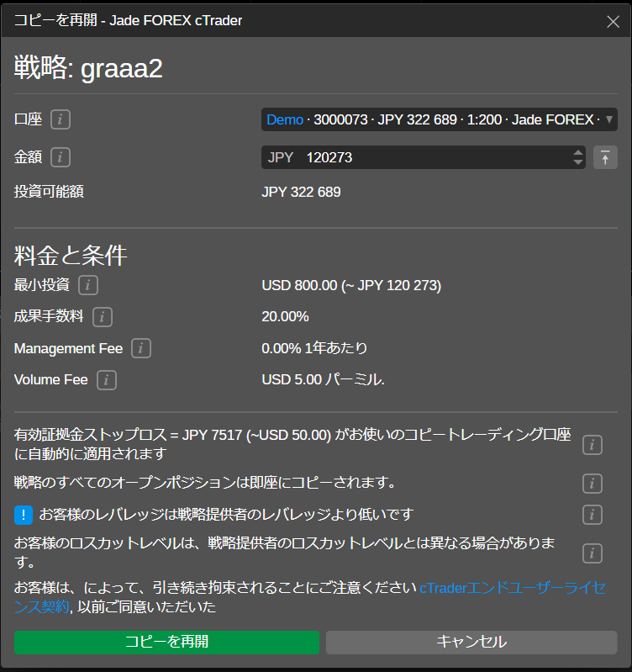Image resolution: width=632 pixels, height=672 pixels.
Task: Open info for leverage warning line
Action: pos(592,515)
